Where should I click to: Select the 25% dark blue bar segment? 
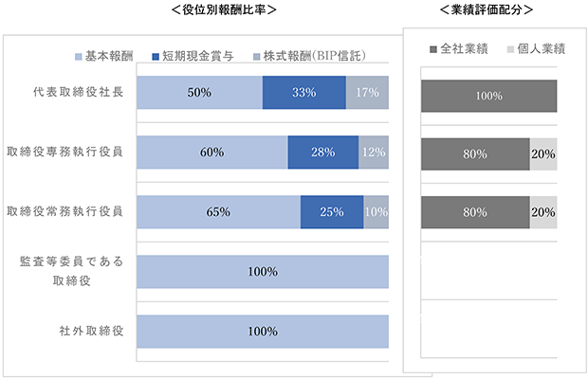(x=332, y=212)
